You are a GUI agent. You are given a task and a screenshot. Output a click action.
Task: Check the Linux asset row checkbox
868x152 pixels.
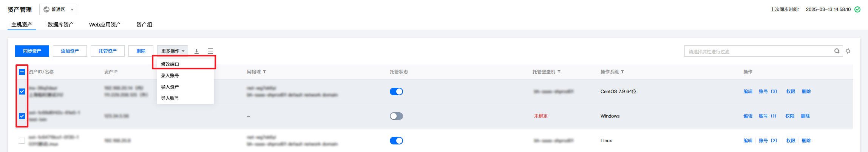click(x=22, y=141)
